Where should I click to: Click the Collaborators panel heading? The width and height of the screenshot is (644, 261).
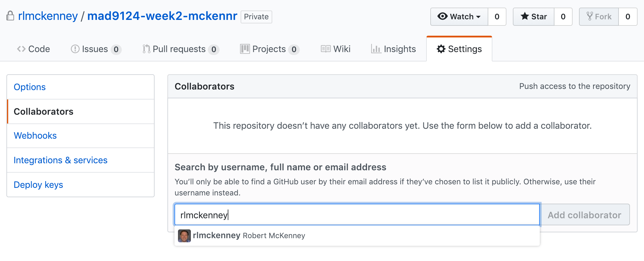pyautogui.click(x=205, y=86)
